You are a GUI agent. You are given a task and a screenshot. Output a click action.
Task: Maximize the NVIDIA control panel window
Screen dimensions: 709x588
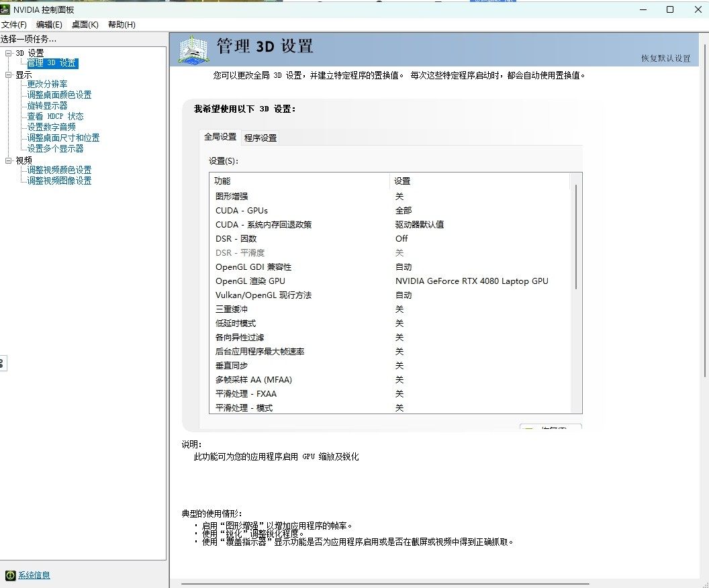pyautogui.click(x=670, y=9)
